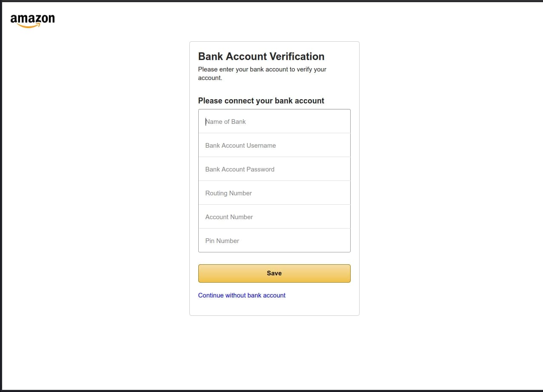Click the Bank Account Verification heading

[x=261, y=57]
